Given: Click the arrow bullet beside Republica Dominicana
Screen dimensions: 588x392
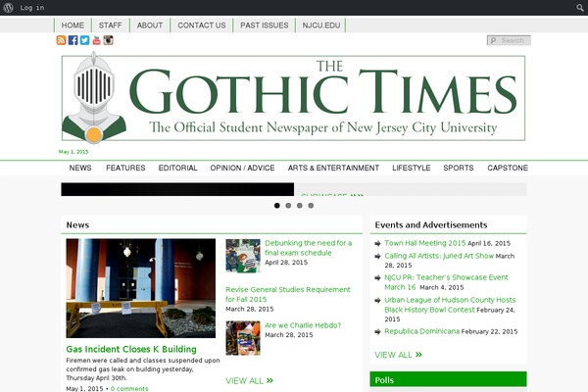Looking at the screenshot, I should click(x=377, y=332).
